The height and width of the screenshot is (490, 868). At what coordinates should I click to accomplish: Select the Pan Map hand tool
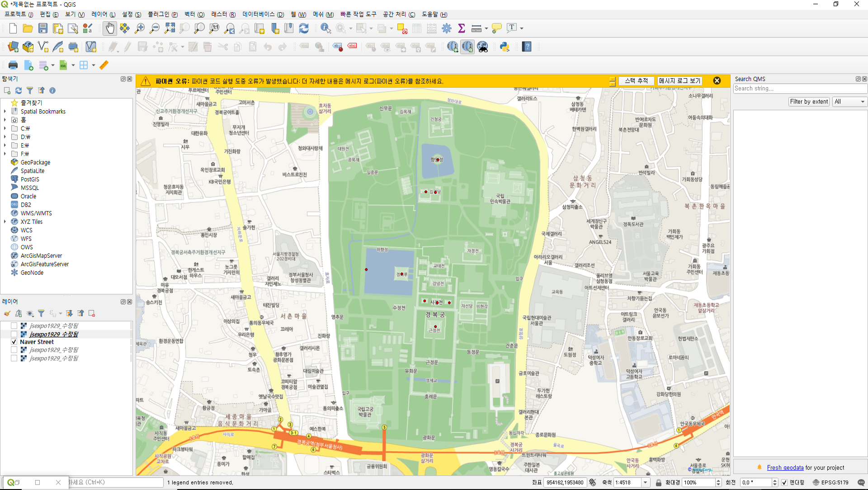(x=109, y=28)
